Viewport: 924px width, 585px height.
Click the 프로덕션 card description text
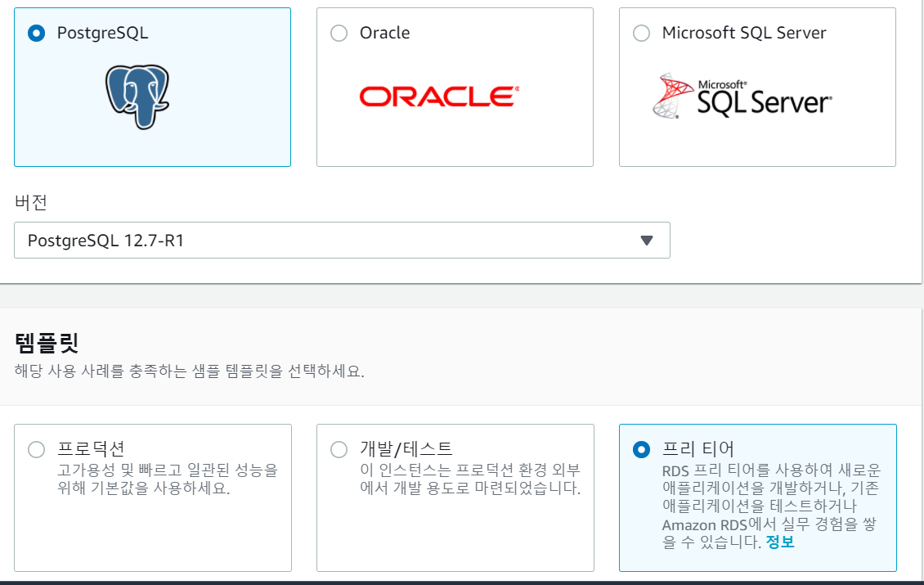coord(168,479)
